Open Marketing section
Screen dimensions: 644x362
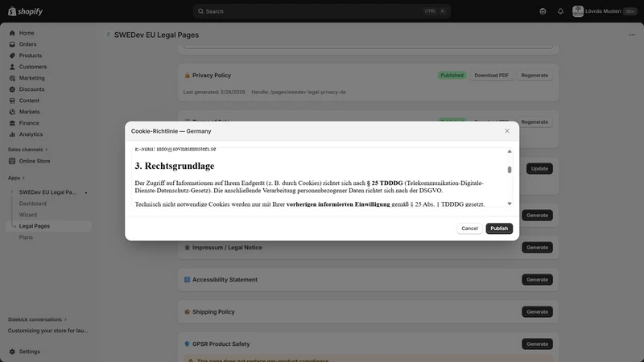31,78
